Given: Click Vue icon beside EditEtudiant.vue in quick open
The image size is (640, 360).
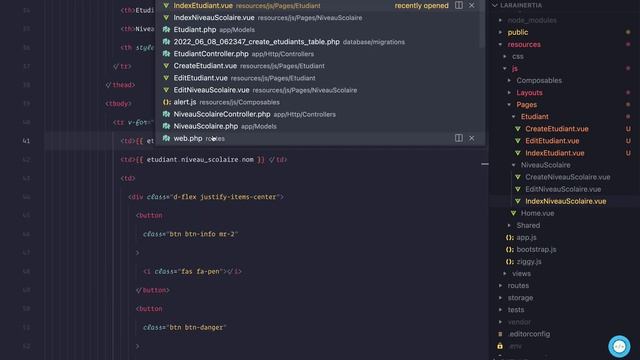Looking at the screenshot, I should (166, 78).
